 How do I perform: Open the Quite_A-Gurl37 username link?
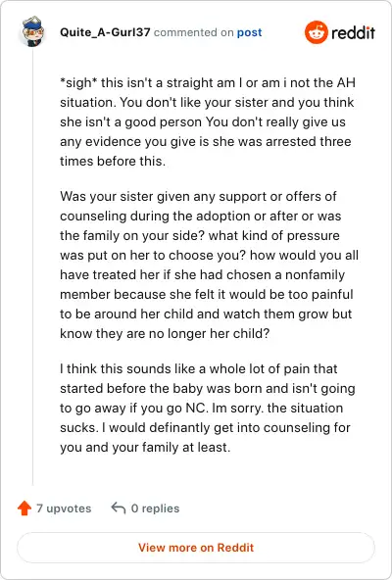click(x=105, y=32)
